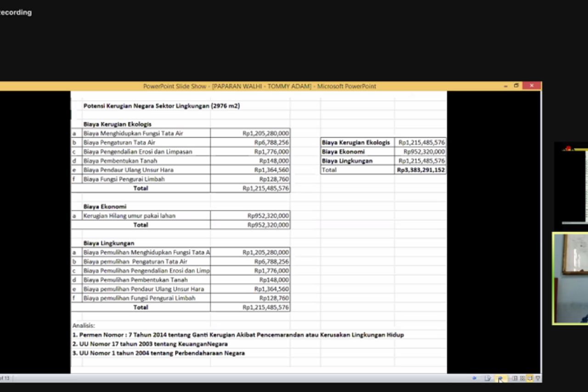Minimize the PowerPoint Slide Show window
The height and width of the screenshot is (392, 588).
point(506,86)
